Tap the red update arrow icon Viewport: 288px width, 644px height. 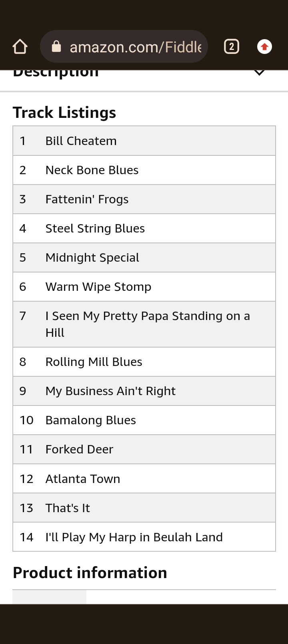(x=264, y=47)
